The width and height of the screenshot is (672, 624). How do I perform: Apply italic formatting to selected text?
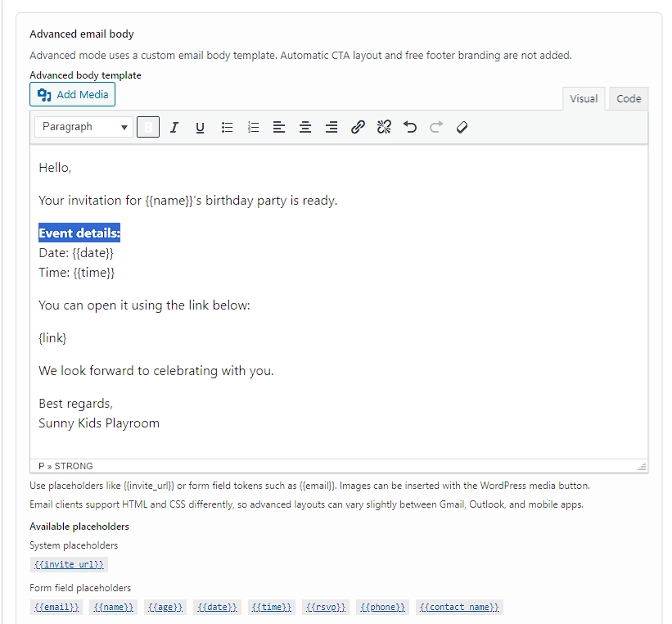click(174, 127)
